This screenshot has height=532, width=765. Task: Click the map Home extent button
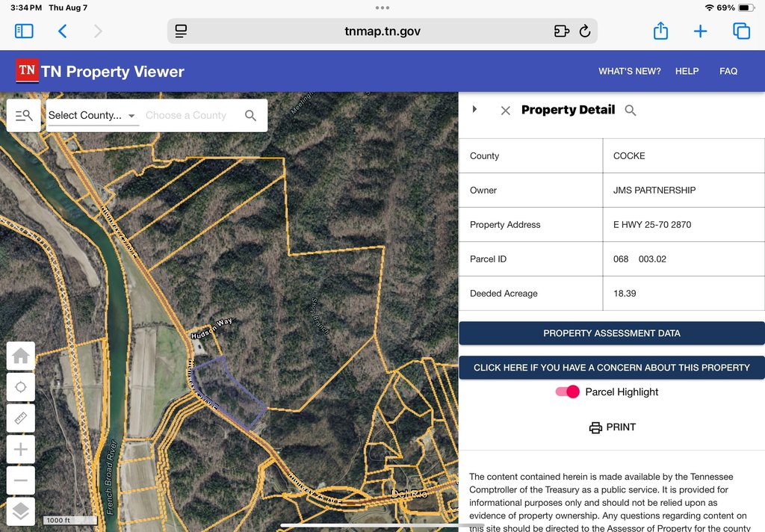pyautogui.click(x=21, y=356)
